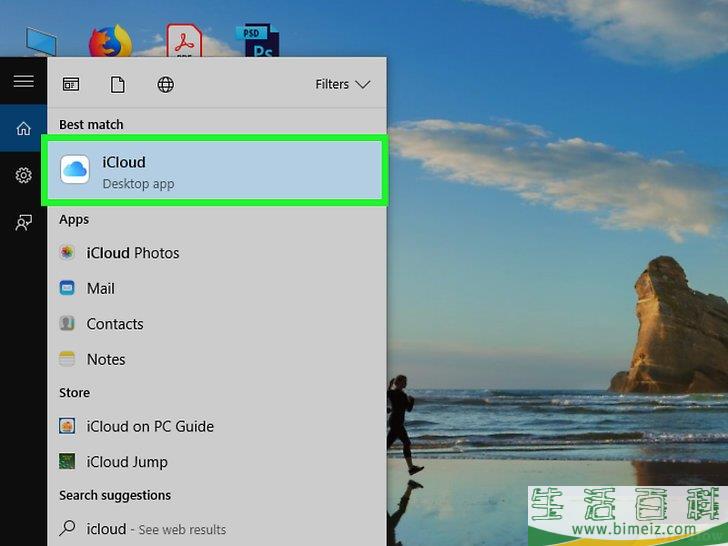Viewport: 728px width, 546px height.
Task: Click the Best match heading
Action: 91,125
